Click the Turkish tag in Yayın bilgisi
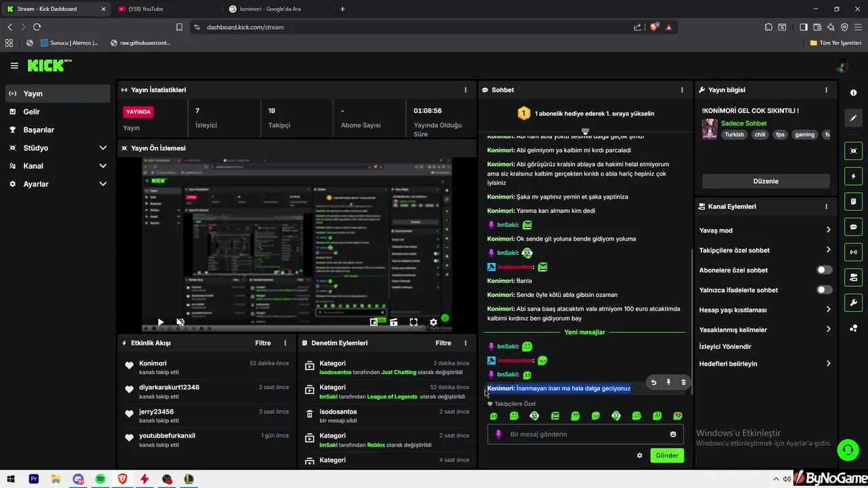The width and height of the screenshot is (868, 488). coord(734,135)
